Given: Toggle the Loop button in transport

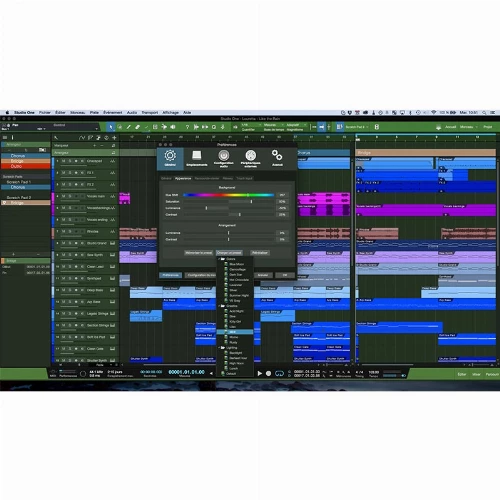Looking at the screenshot, I should [x=279, y=373].
